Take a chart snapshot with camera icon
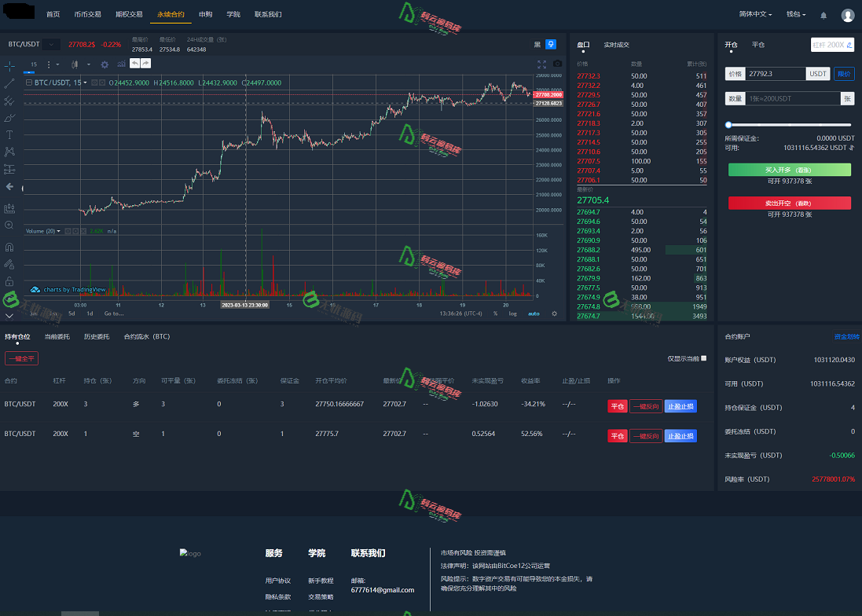 click(557, 64)
